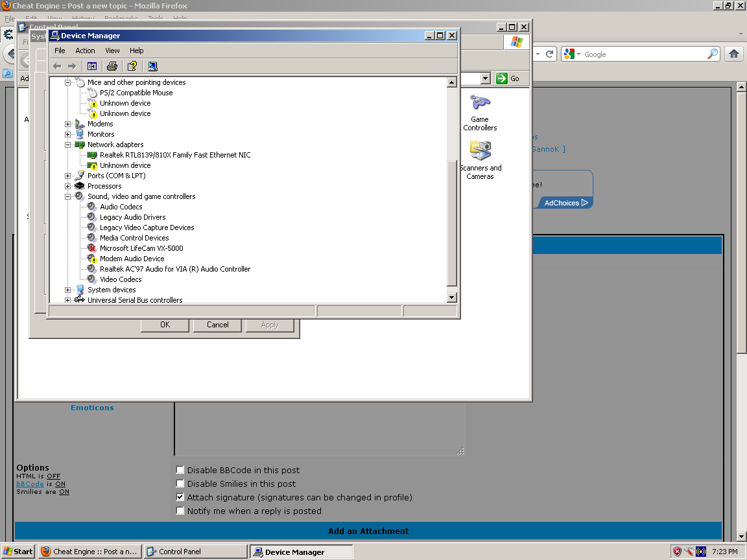Click the BBCode link under Options
This screenshot has height=560, width=747.
tap(30, 484)
